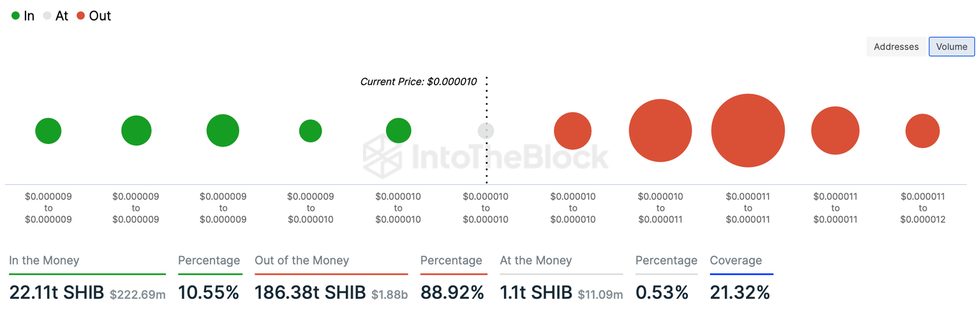Click the 21.32% coverage value
This screenshot has height=320, width=980.
tap(739, 293)
